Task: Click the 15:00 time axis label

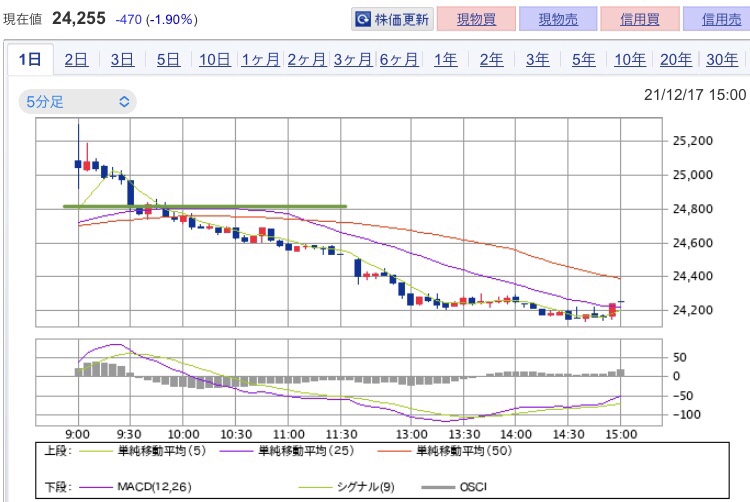Action: (621, 434)
